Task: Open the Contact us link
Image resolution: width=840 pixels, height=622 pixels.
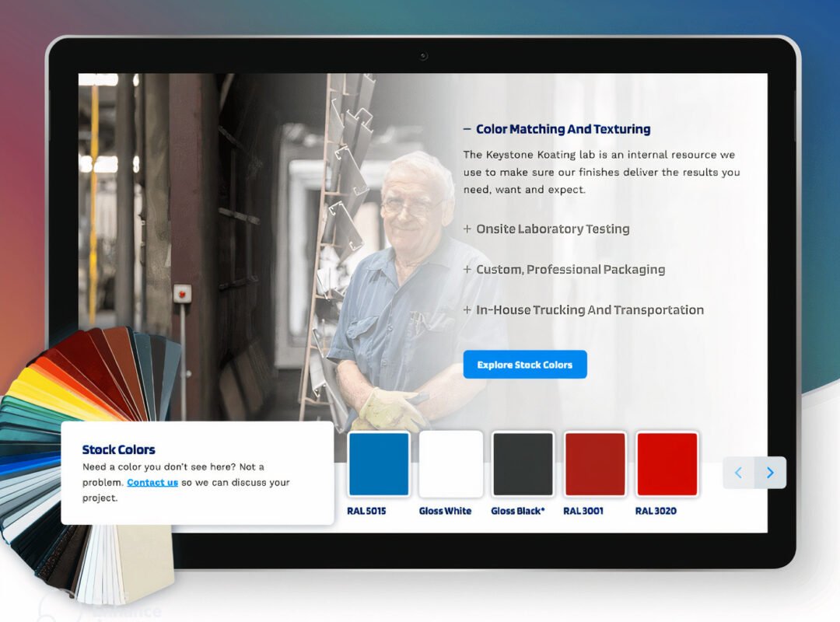Action: 152,482
